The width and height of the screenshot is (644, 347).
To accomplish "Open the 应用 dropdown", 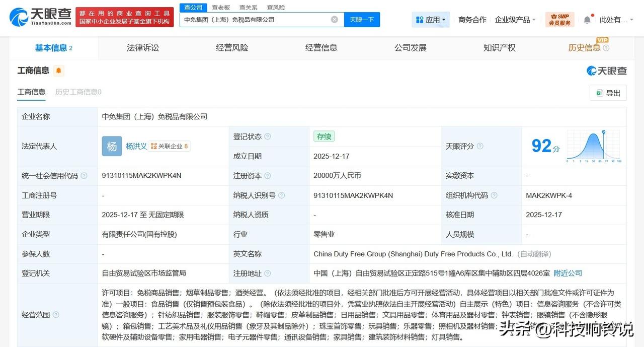I will click(432, 19).
